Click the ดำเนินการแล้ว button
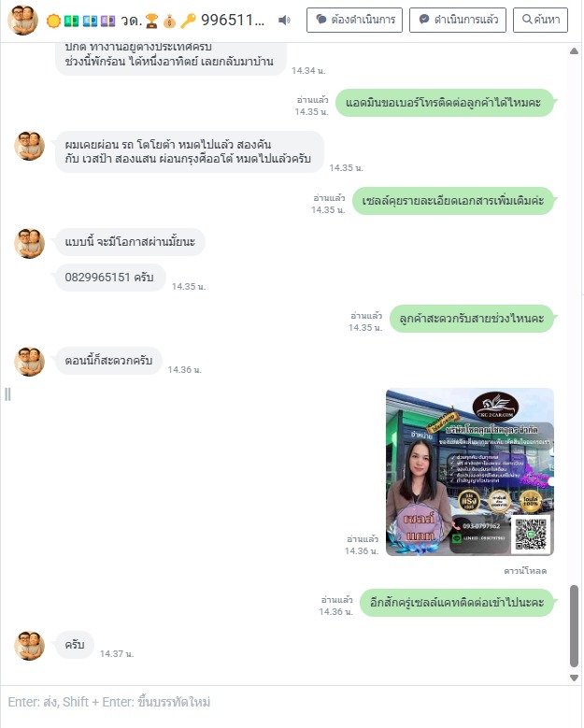The height and width of the screenshot is (728, 584). [457, 20]
